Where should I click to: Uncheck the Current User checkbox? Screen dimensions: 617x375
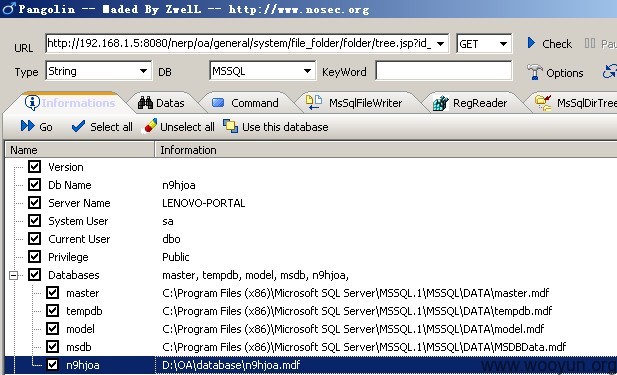pos(34,238)
